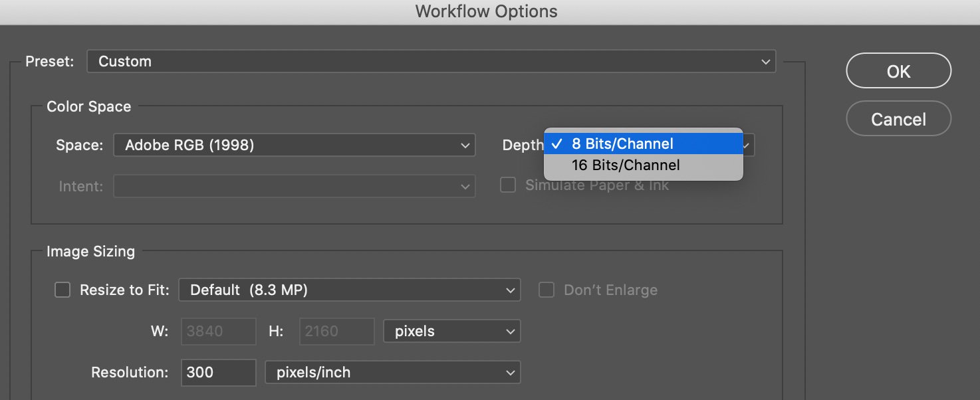
Task: Open the Space dropdown Adobe RGB (1998)
Action: click(295, 145)
